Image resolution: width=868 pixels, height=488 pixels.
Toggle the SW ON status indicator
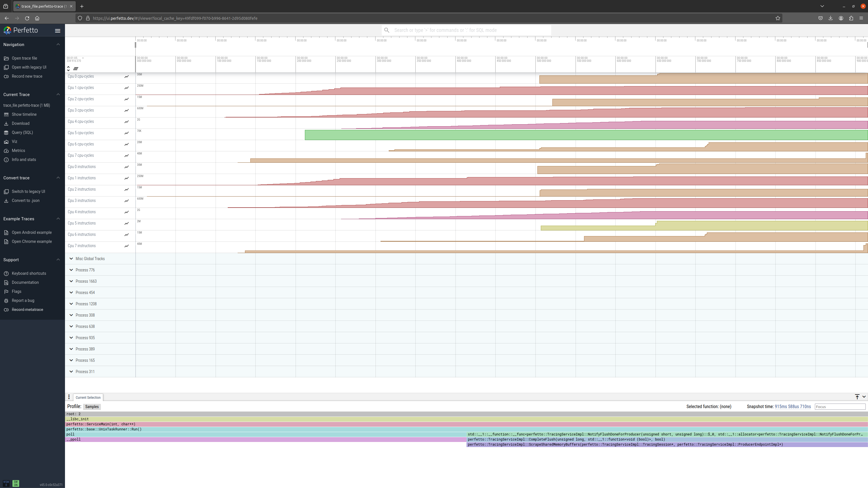pos(16,483)
